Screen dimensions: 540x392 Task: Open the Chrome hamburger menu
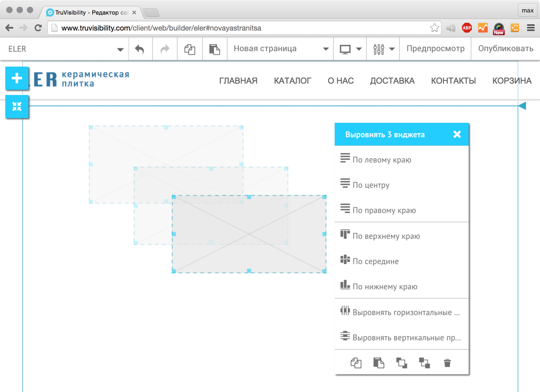coord(531,28)
